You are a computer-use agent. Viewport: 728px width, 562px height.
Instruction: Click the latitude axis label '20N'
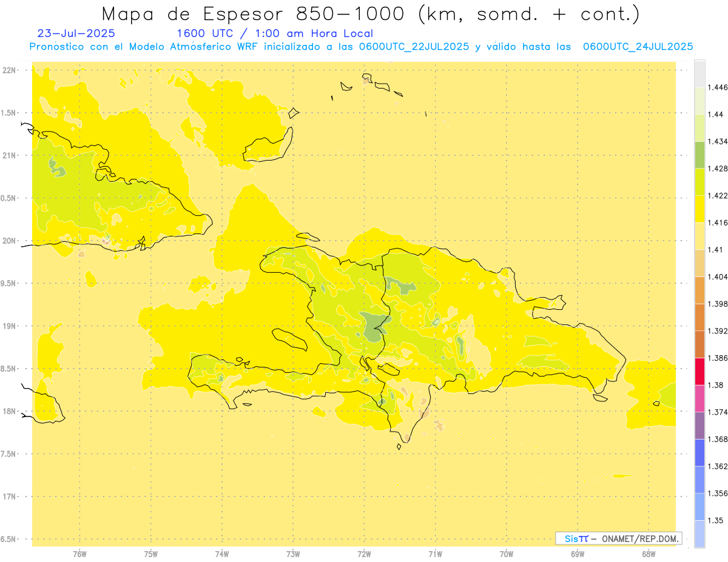[x=10, y=241]
